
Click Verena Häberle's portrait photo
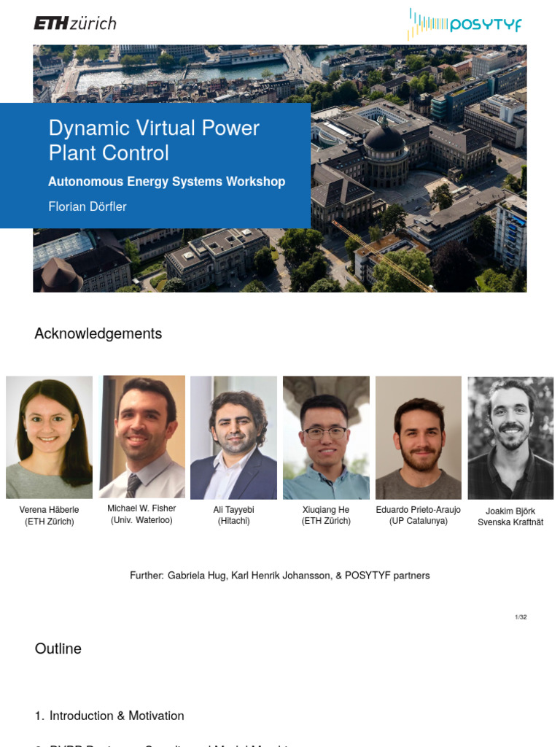tap(49, 438)
